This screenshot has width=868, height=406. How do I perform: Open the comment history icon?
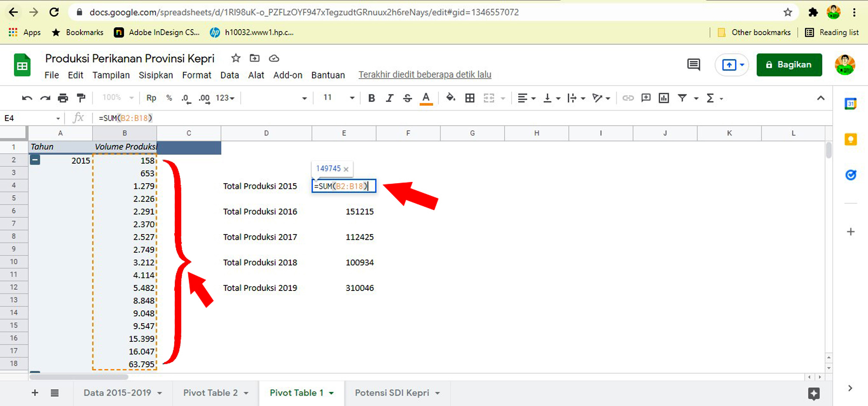coord(694,65)
